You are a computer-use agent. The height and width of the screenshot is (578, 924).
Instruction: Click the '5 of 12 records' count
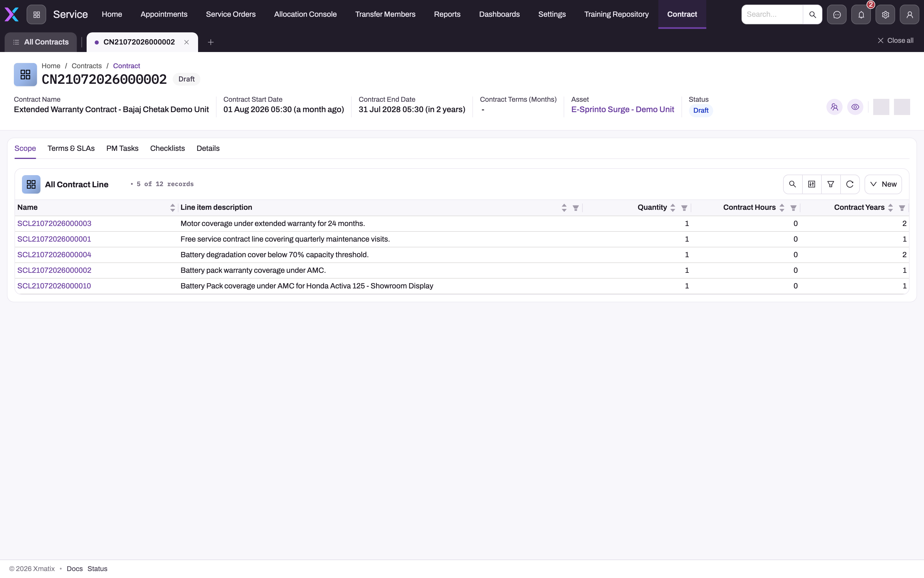(x=165, y=184)
